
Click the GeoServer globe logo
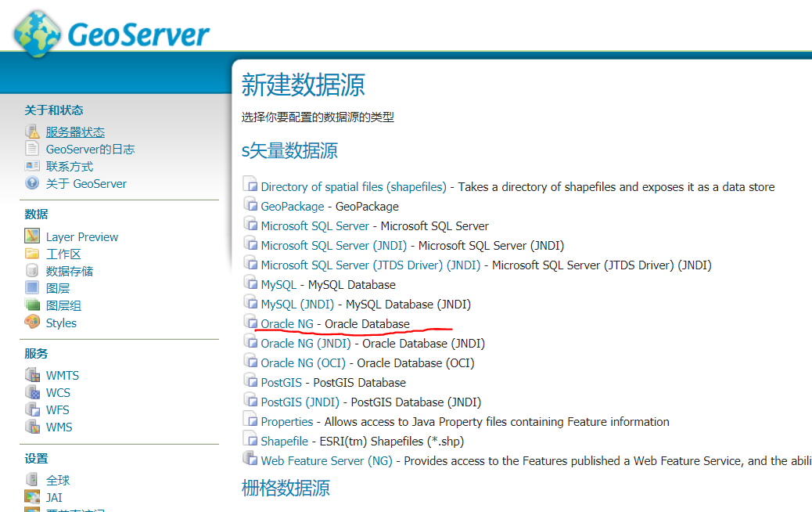click(x=36, y=34)
